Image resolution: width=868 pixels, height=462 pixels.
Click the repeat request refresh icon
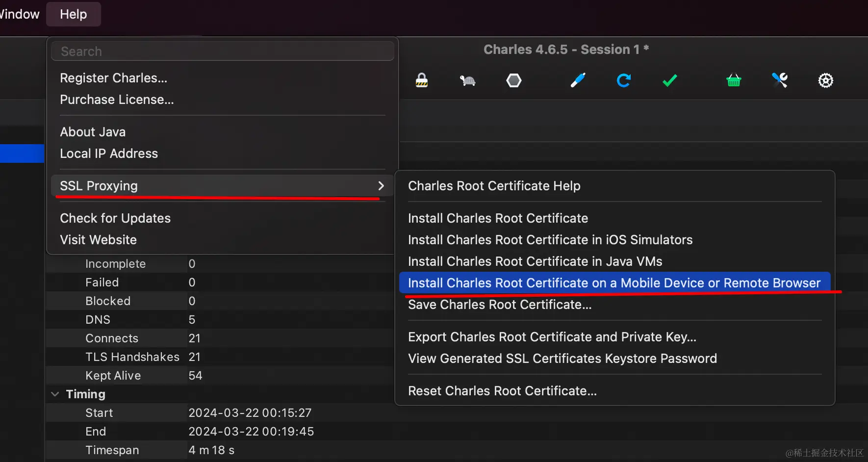tap(624, 80)
